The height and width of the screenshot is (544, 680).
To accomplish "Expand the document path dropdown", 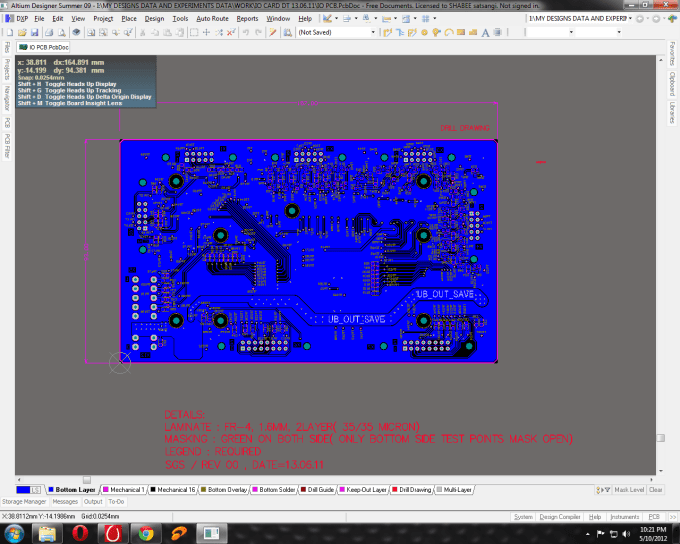I will (630, 19).
